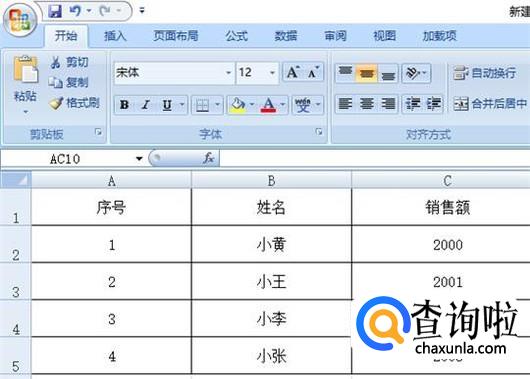This screenshot has width=530, height=379.
Task: Click the 合并后居中 merge and center button
Action: [x=490, y=104]
